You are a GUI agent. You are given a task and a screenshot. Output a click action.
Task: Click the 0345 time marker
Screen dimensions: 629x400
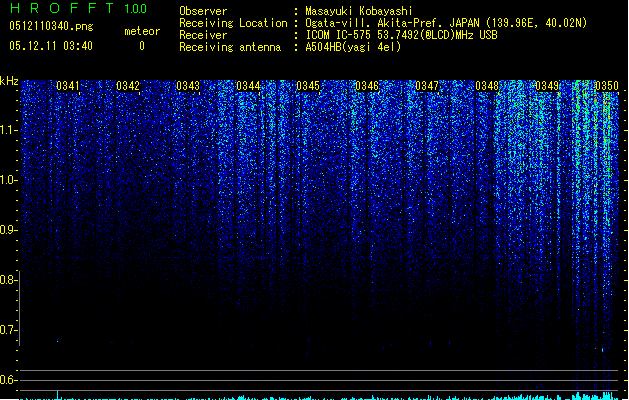(x=308, y=86)
